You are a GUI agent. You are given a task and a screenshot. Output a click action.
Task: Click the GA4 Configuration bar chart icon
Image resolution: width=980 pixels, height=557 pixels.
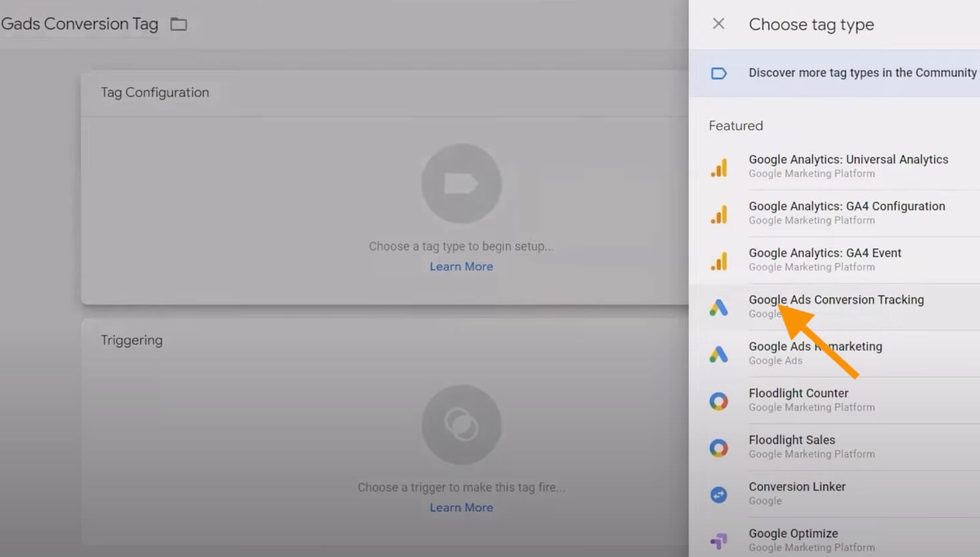pyautogui.click(x=719, y=214)
